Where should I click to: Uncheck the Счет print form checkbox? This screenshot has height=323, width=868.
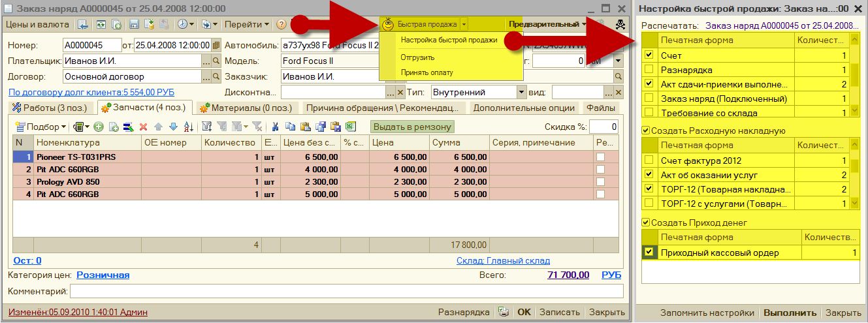[x=649, y=55]
